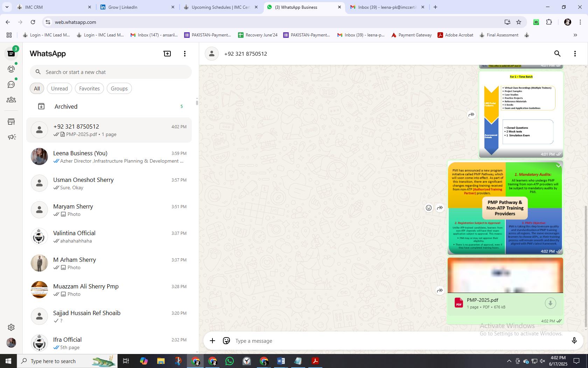Image resolution: width=588 pixels, height=368 pixels.
Task: Open the Channels icon in sidebar
Action: pos(11,84)
